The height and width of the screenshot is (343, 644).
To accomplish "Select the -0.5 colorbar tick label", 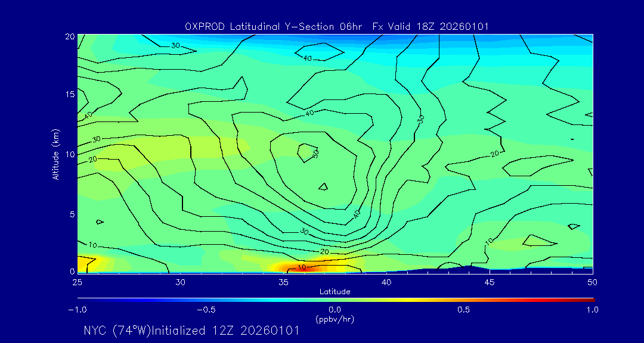I will [206, 309].
